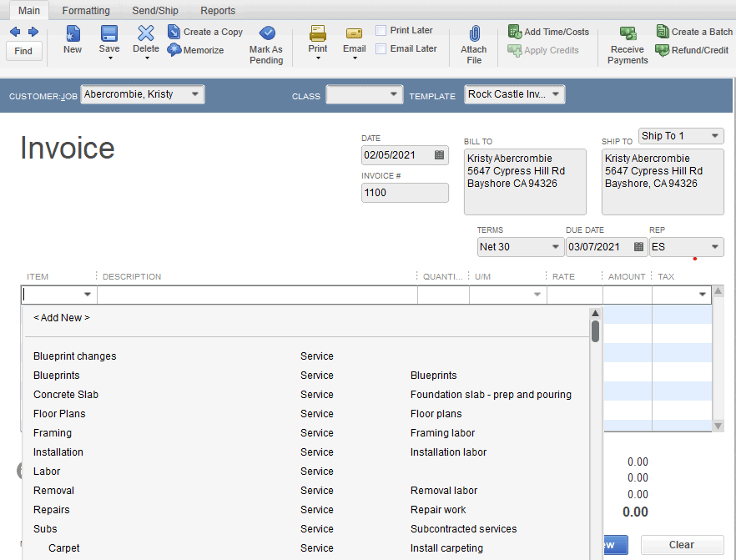Open the DATE calendar picker
The width and height of the screenshot is (736, 560).
pyautogui.click(x=439, y=155)
